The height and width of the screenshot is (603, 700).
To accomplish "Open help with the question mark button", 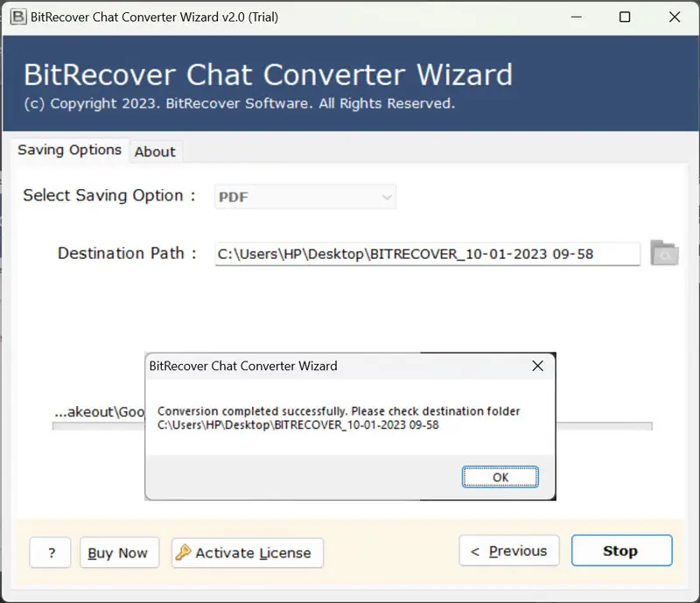I will click(x=51, y=552).
